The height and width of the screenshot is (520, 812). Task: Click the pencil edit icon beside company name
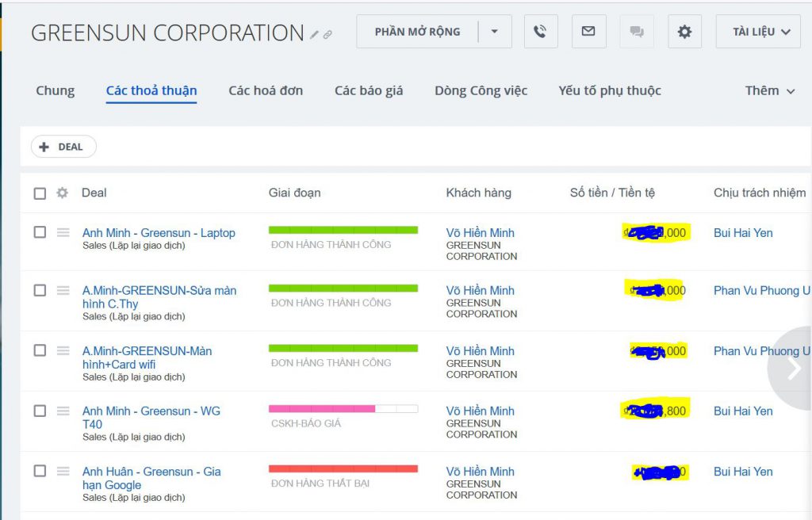315,35
